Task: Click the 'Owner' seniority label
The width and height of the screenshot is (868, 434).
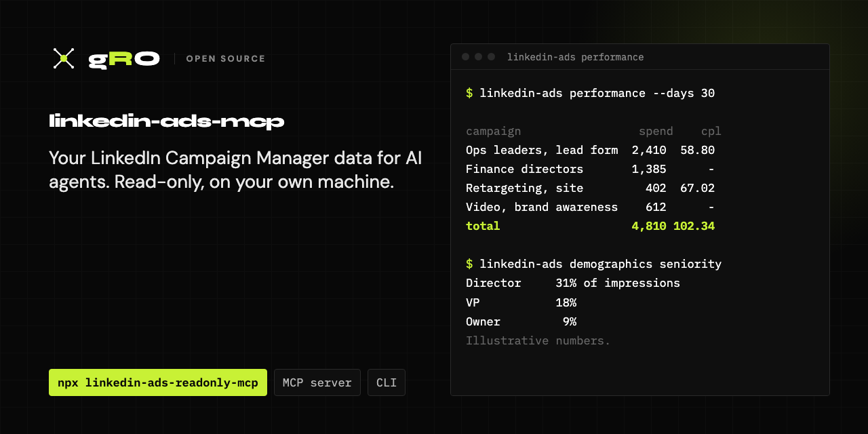Action: tap(483, 321)
